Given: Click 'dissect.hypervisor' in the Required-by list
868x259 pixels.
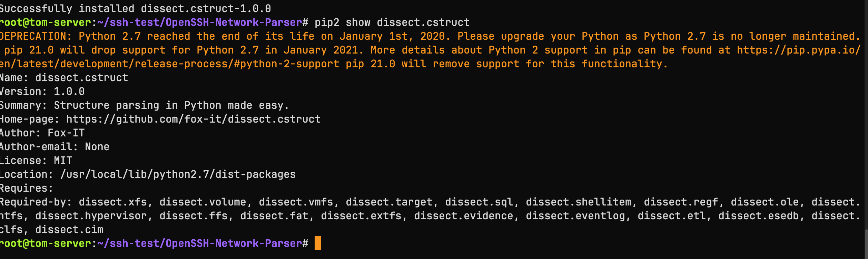Looking at the screenshot, I should coord(91,216).
